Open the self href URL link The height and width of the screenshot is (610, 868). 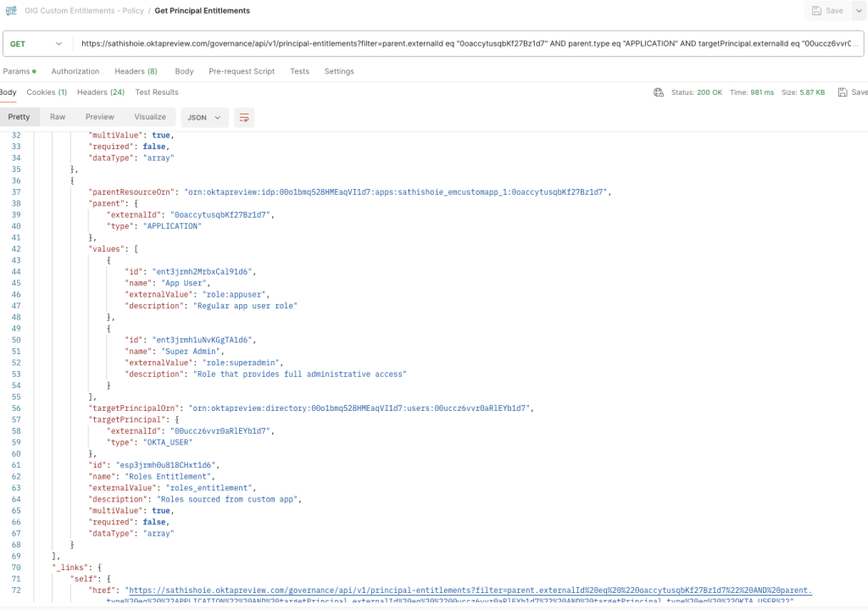click(470, 591)
